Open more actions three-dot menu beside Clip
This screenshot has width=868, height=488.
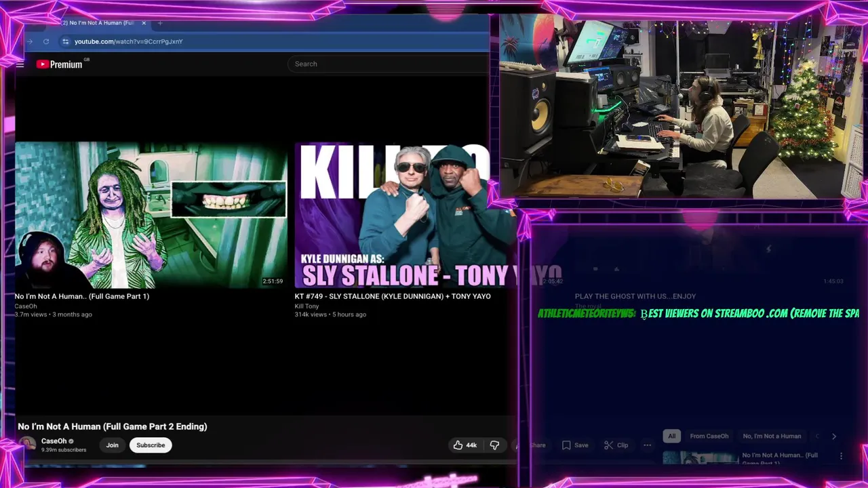[x=647, y=445]
